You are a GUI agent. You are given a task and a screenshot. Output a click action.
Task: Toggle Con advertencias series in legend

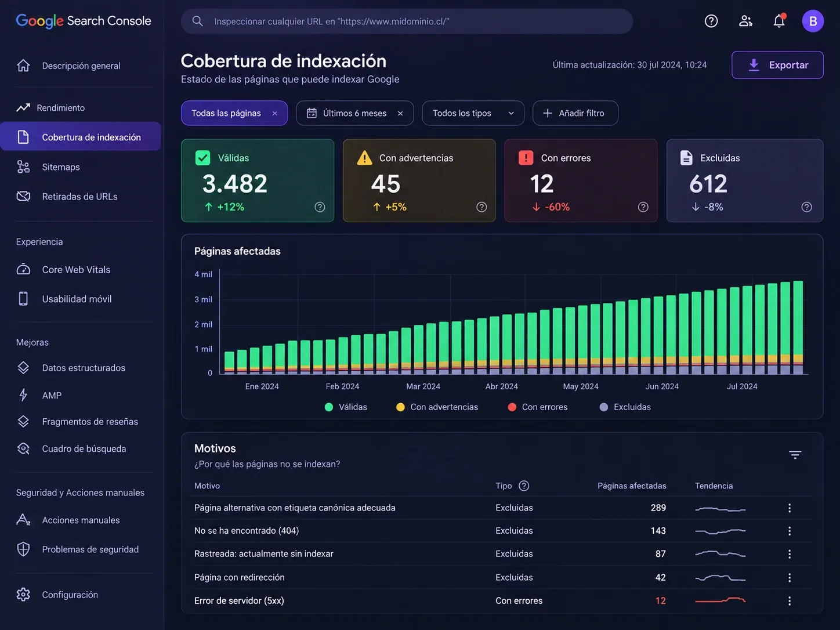coord(437,407)
